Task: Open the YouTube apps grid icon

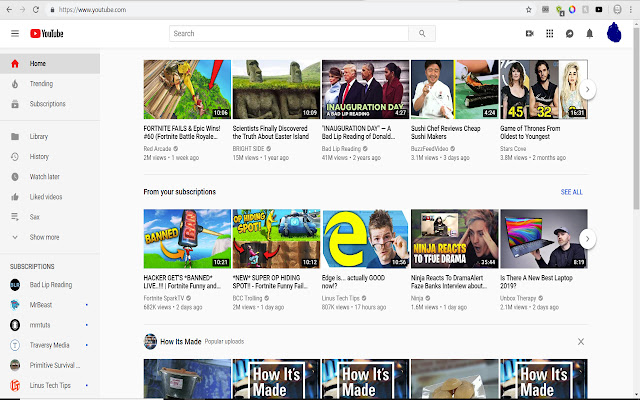Action: pyautogui.click(x=550, y=33)
